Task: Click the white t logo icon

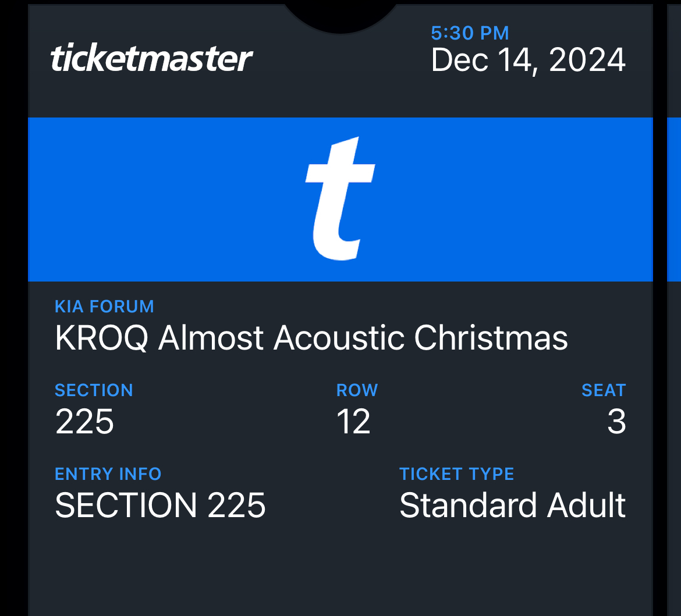Action: 340,198
